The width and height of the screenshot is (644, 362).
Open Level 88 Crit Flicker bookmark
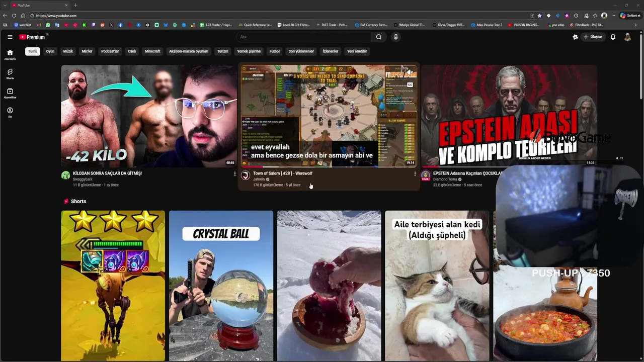[x=294, y=25]
